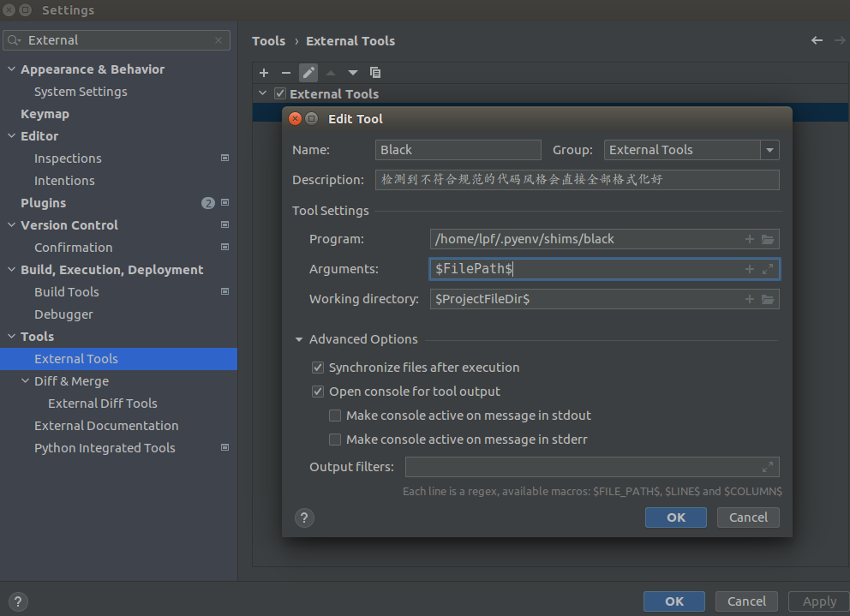Viewport: 850px width, 616px height.
Task: Click project-level icon next to Confirmation
Action: (x=225, y=247)
